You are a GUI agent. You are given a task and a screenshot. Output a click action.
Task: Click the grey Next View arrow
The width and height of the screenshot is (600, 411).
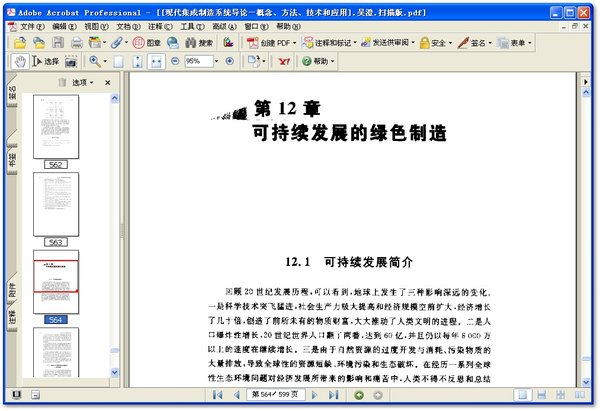pyautogui.click(x=378, y=395)
